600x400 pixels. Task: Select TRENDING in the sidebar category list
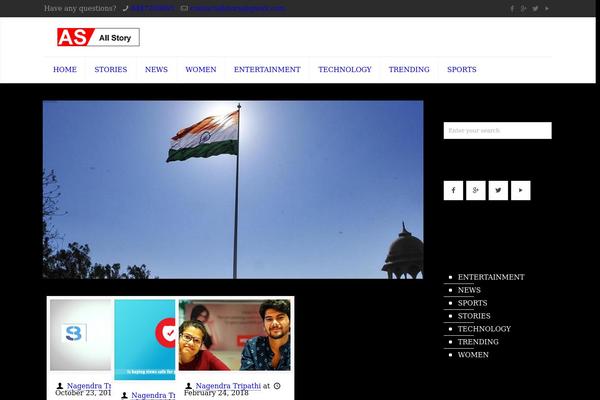click(478, 342)
